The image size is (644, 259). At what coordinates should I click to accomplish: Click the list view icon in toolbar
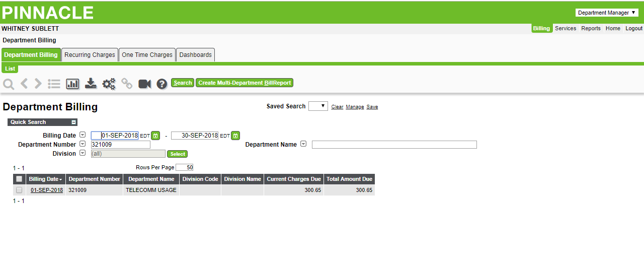point(54,84)
